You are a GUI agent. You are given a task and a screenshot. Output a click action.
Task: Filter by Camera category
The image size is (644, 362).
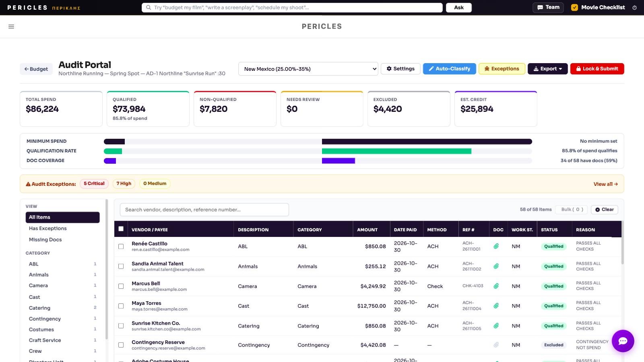62,286
